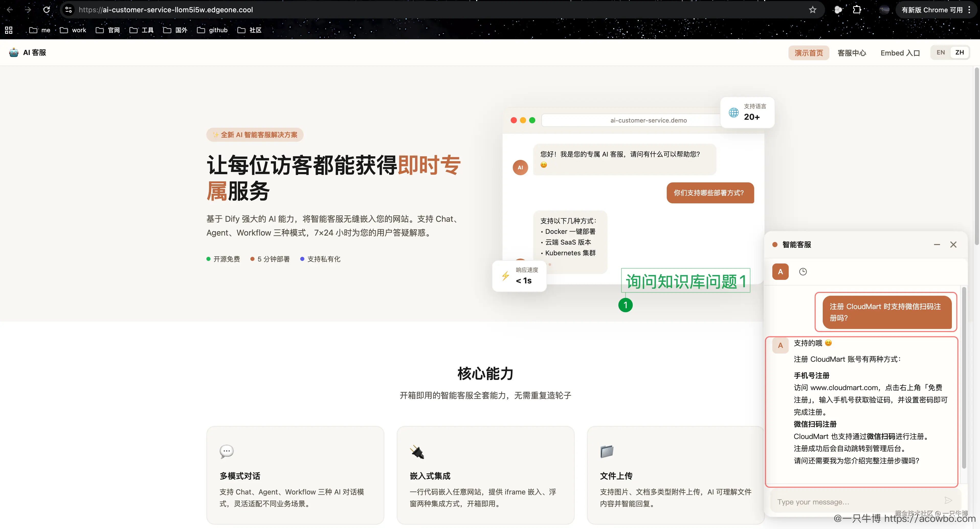
Task: Click the 开源免费 feature label
Action: [227, 259]
